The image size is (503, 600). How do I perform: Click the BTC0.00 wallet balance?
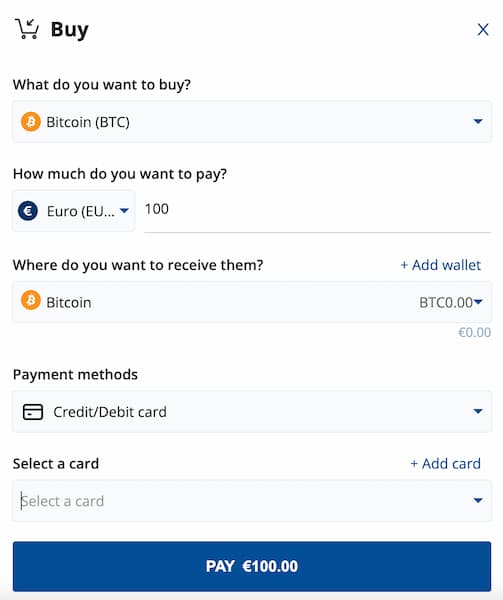pos(446,303)
